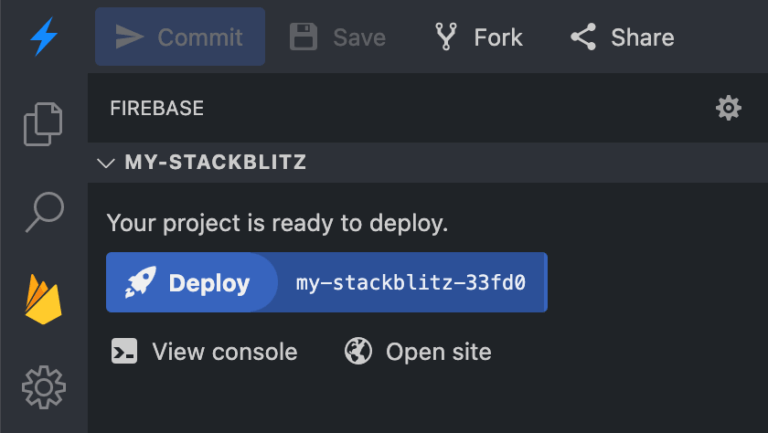The height and width of the screenshot is (433, 768).
Task: Click the globe icon beside Open site
Action: [x=358, y=351]
